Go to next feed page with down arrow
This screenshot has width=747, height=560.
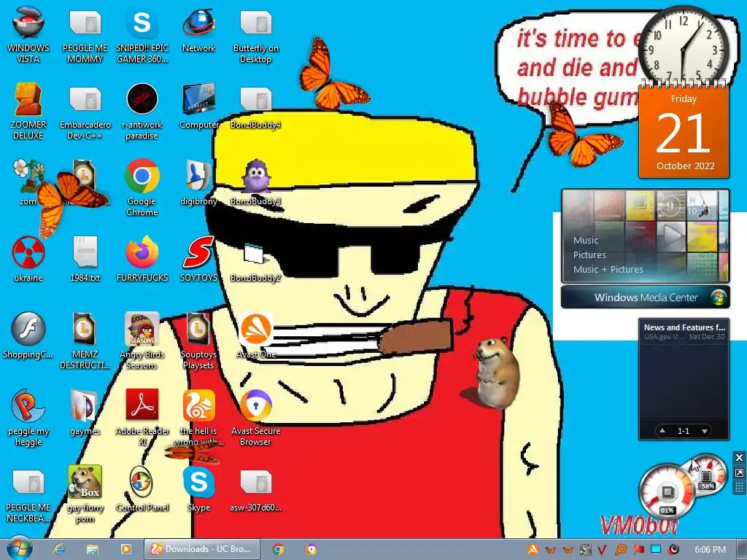705,431
